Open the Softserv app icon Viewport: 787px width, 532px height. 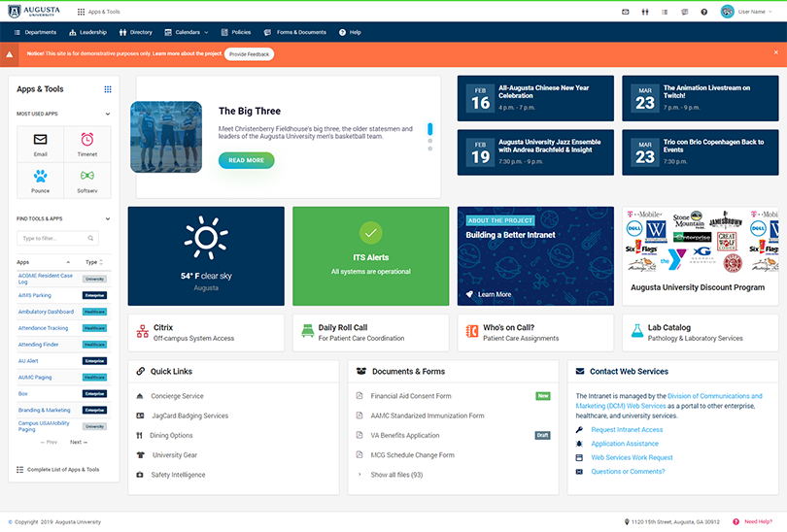87,176
